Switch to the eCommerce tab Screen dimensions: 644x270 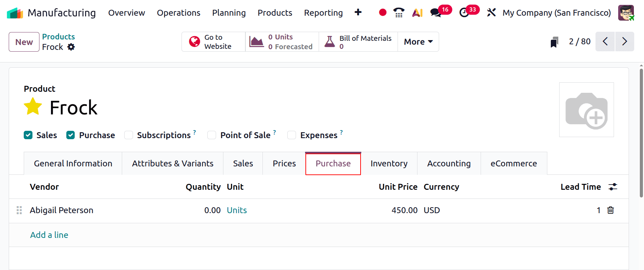point(514,163)
